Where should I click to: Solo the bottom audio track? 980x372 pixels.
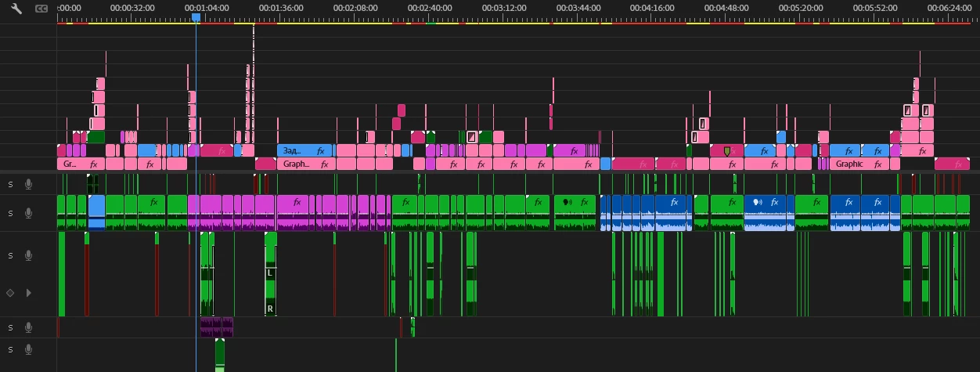[x=10, y=349]
